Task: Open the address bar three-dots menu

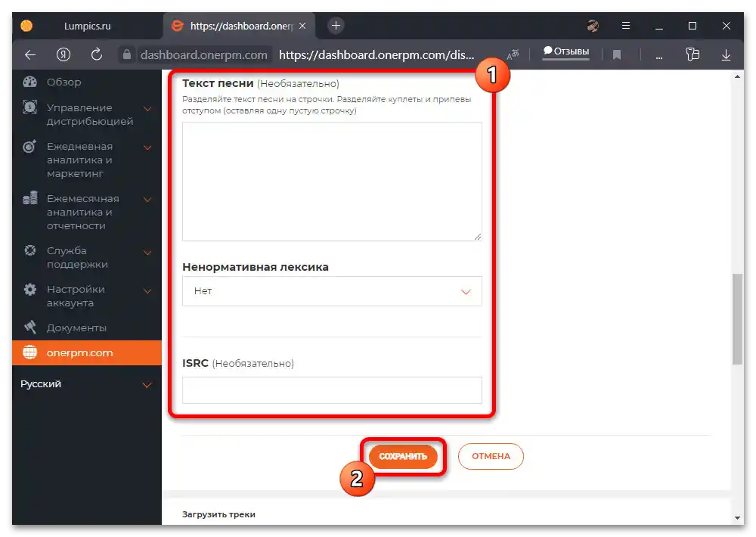Action: 659,57
